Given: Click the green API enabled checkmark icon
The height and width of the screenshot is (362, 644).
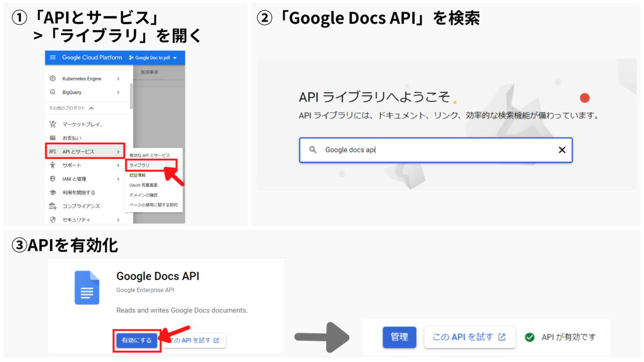Looking at the screenshot, I should pyautogui.click(x=530, y=337).
